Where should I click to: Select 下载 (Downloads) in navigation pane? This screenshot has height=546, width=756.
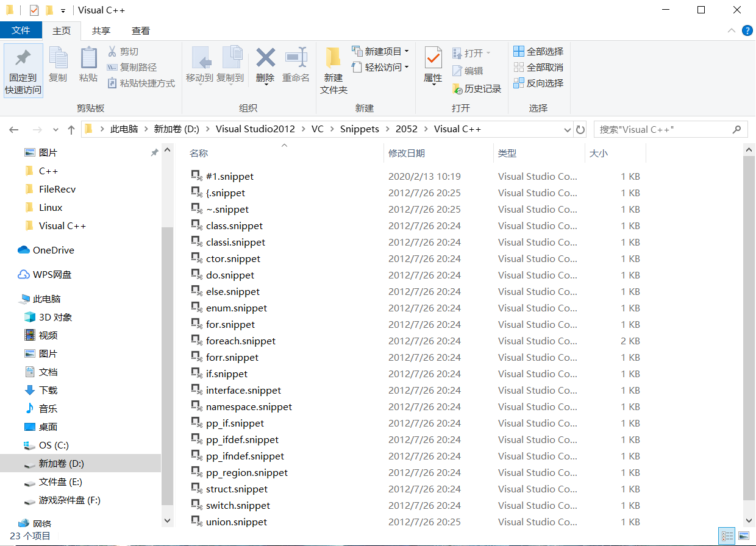[41, 391]
